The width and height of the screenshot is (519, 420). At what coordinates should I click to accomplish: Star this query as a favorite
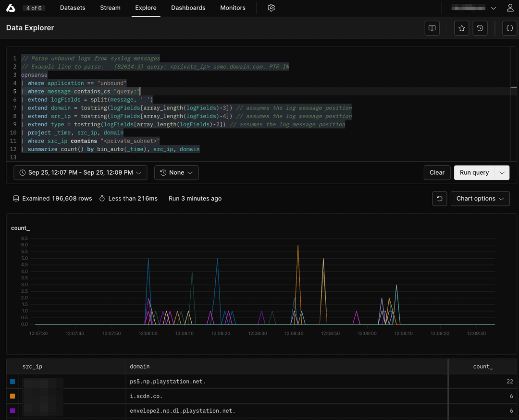461,28
